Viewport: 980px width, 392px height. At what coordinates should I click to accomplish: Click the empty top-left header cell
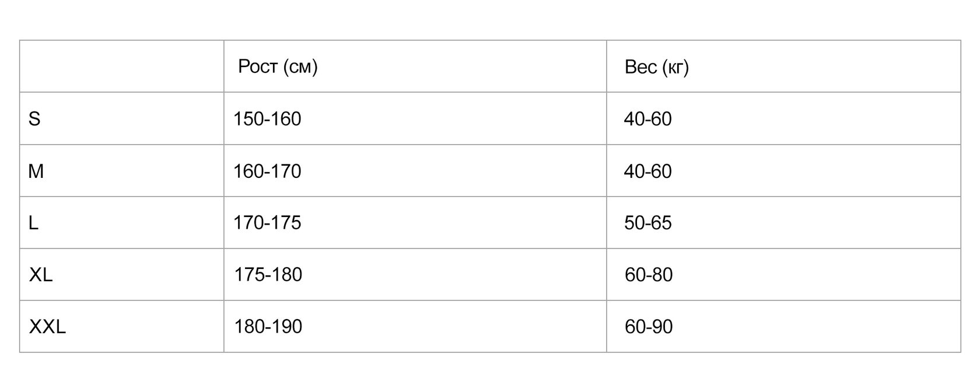coord(122,66)
